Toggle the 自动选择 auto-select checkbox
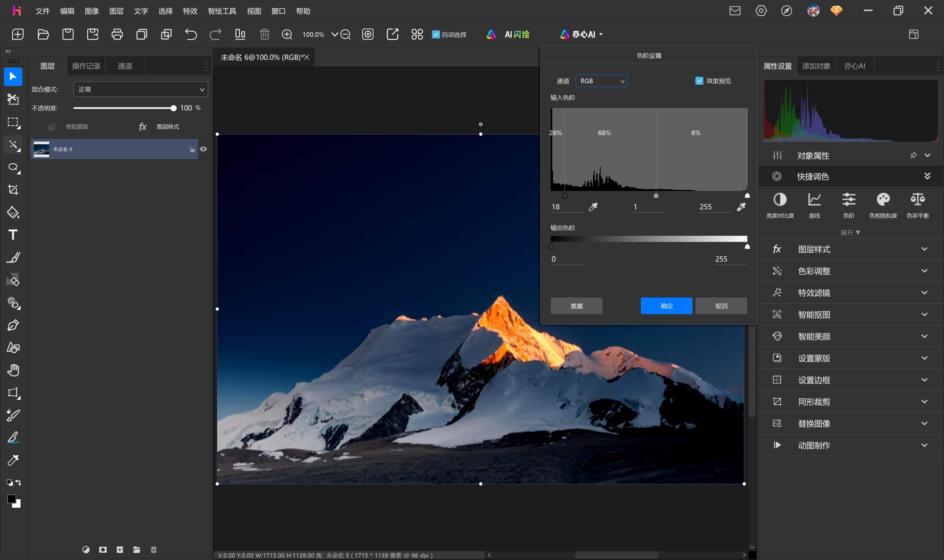 (436, 34)
